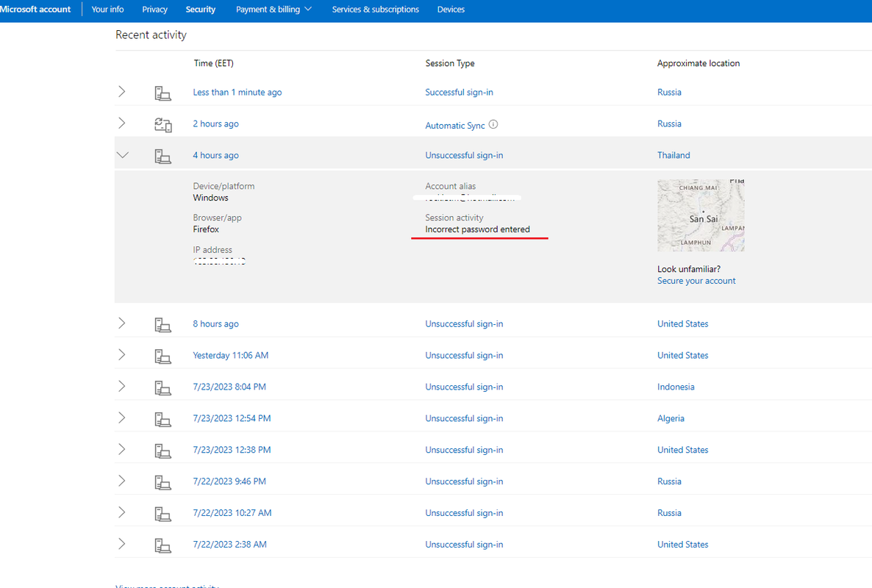The width and height of the screenshot is (872, 588).
Task: Click 'Unsuccessful sign-in' in 8 hours ago row
Action: pos(464,324)
